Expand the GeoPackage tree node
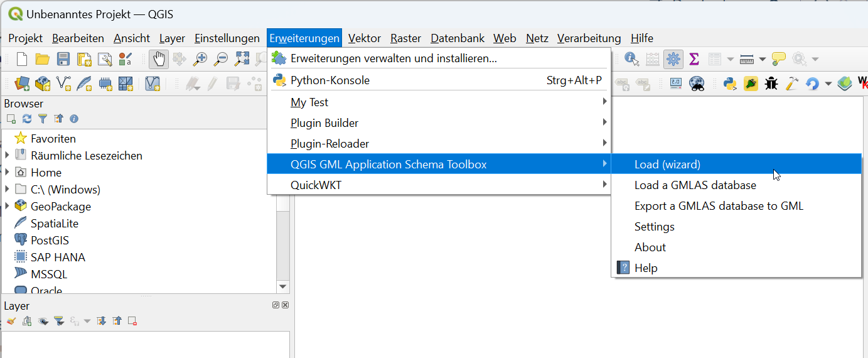Screen dimensions: 868x358 pyautogui.click(x=7, y=206)
